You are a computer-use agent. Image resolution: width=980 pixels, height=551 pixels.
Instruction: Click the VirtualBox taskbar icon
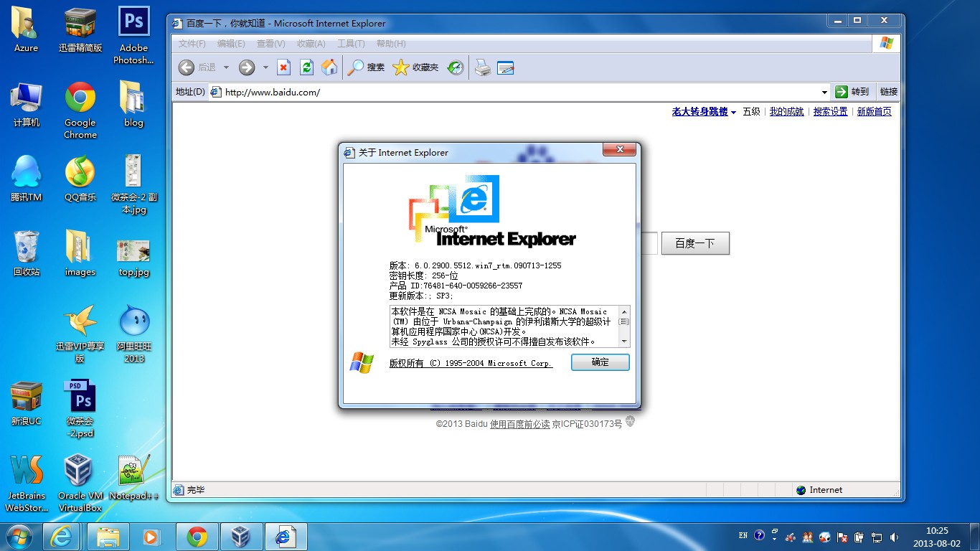(241, 537)
